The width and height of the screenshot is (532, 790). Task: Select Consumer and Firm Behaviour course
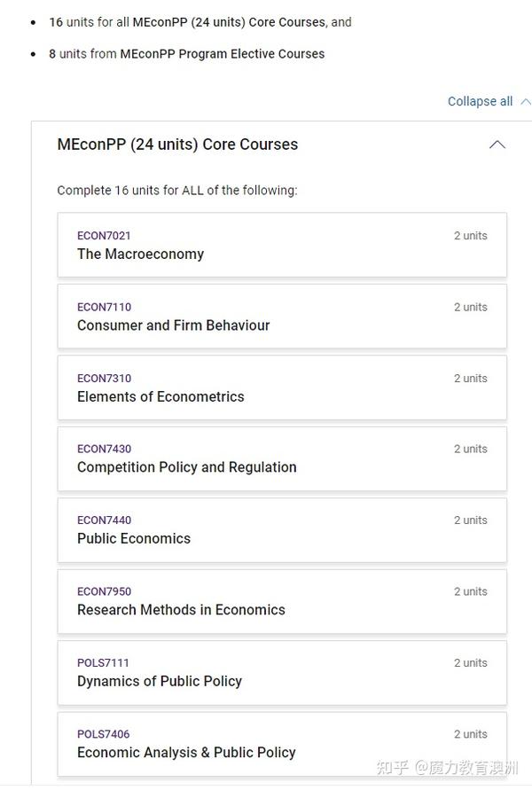(173, 325)
